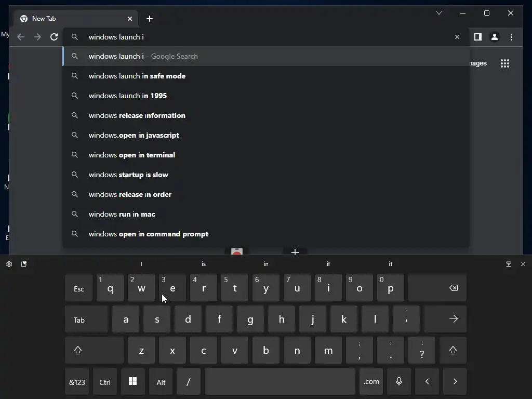This screenshot has height=399, width=532.
Task: Open the Google apps grid
Action: click(x=505, y=63)
